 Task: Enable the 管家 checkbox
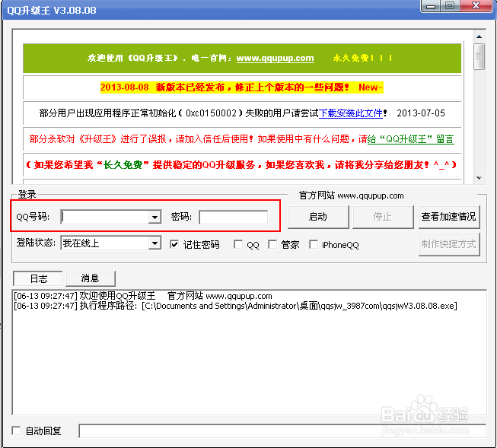272,244
